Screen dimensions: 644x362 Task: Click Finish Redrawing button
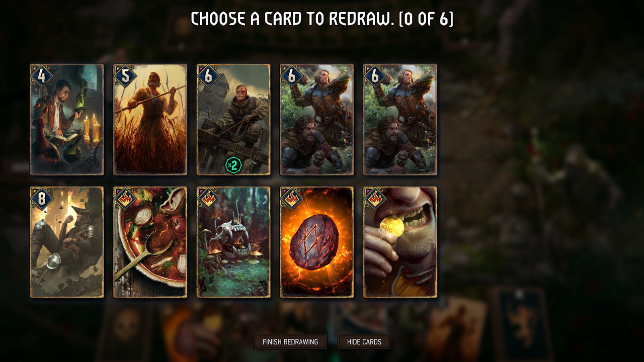pyautogui.click(x=290, y=342)
